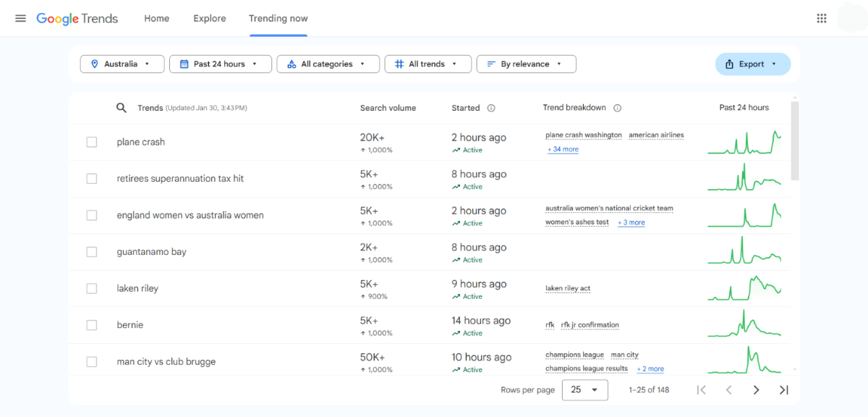This screenshot has width=868, height=417.
Task: Click australia women's national cricket team term
Action: click(x=609, y=208)
